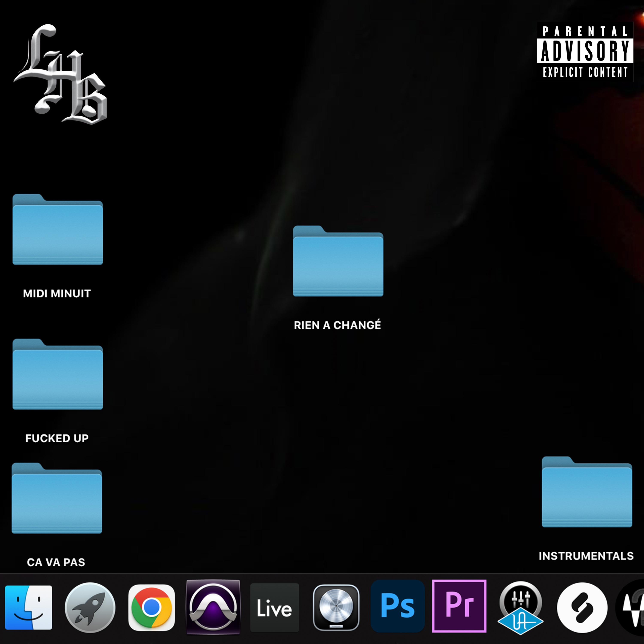Launch Launchpad rocket icon
This screenshot has width=644, height=644.
[x=90, y=607]
